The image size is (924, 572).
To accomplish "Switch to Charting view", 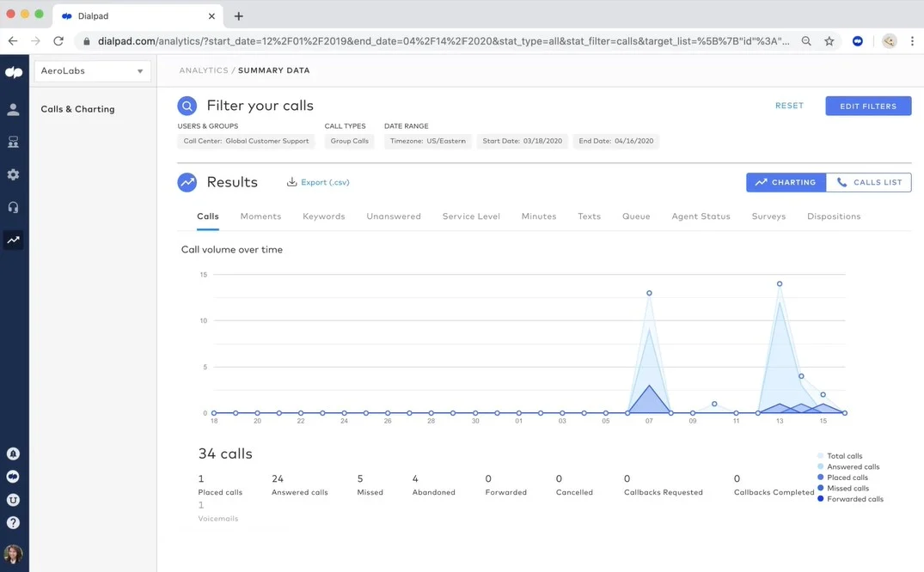I will [786, 183].
